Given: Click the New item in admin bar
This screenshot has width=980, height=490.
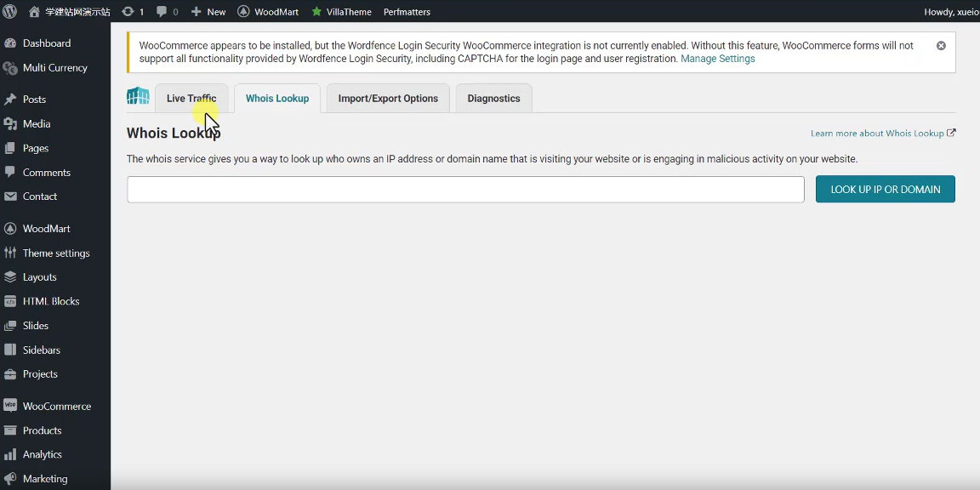Looking at the screenshot, I should (208, 12).
